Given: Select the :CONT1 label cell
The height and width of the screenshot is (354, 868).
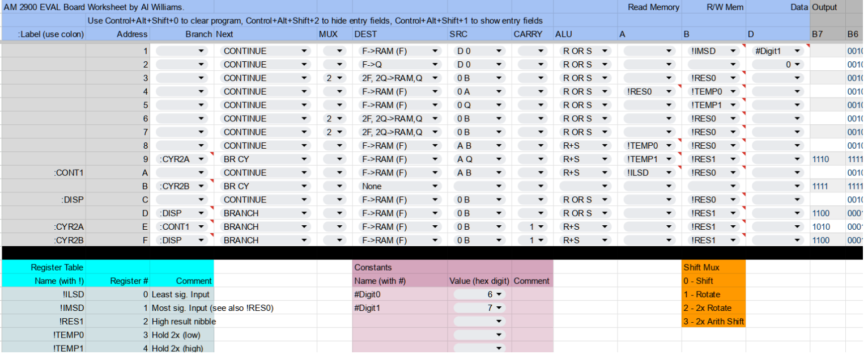Looking at the screenshot, I should [44, 173].
